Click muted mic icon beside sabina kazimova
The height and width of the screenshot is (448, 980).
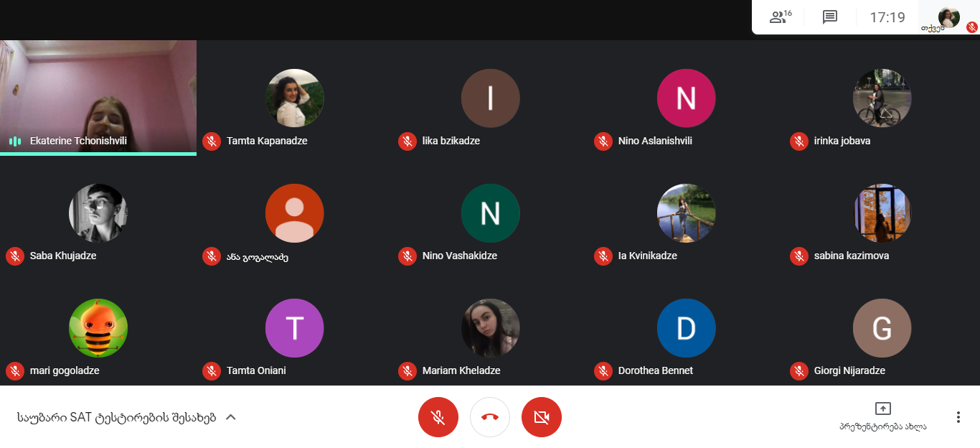799,256
